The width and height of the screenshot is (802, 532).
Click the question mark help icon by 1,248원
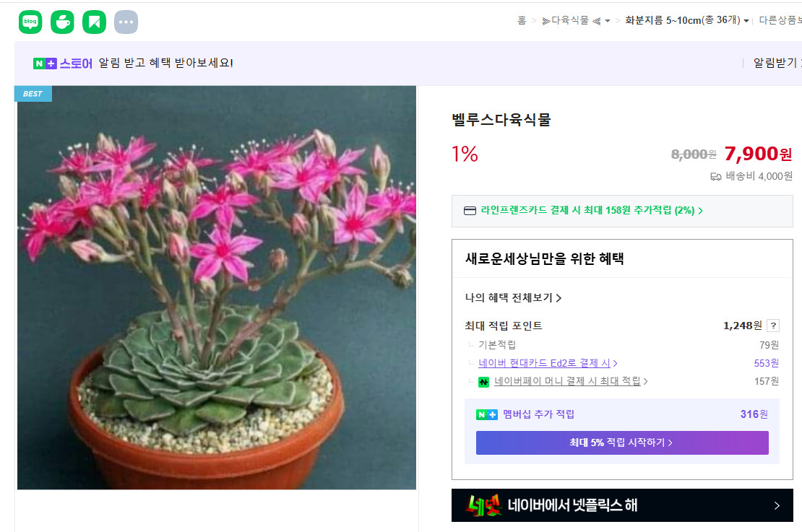773,326
